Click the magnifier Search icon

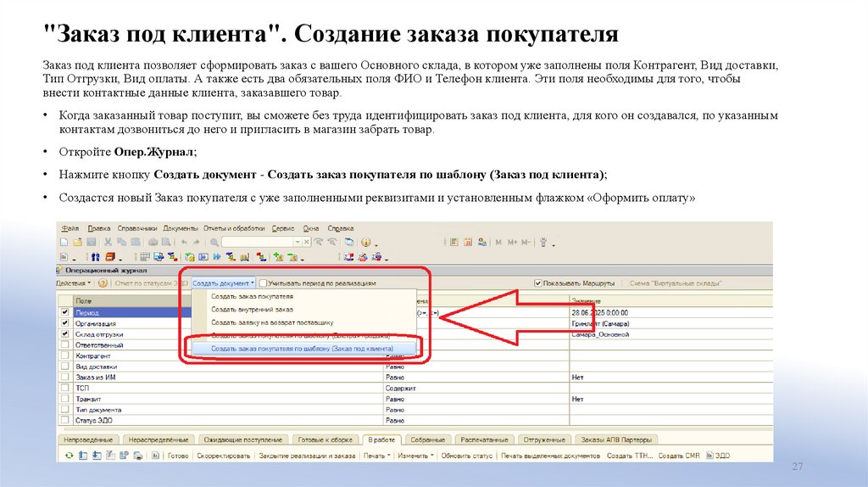coord(214,242)
